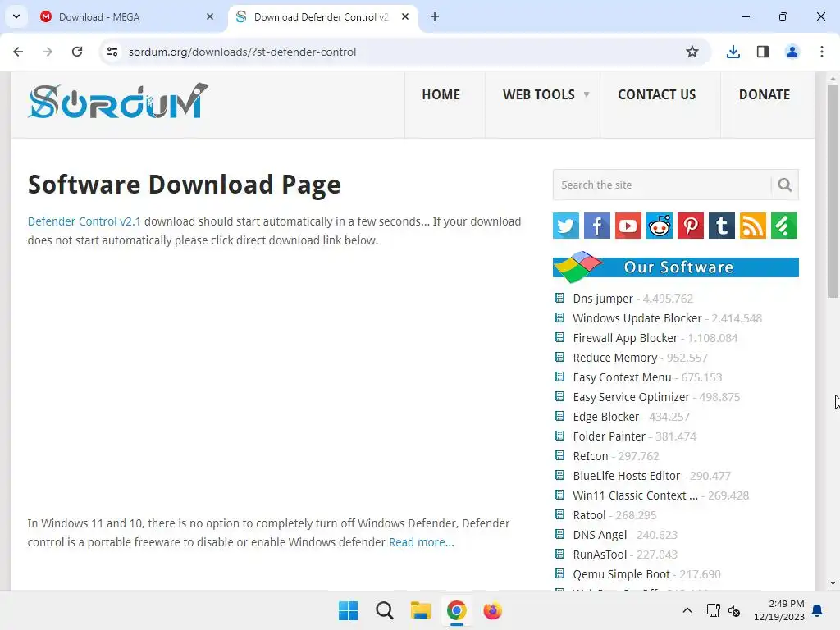
Task: Close the Download Defender Control tab
Action: pos(405,16)
